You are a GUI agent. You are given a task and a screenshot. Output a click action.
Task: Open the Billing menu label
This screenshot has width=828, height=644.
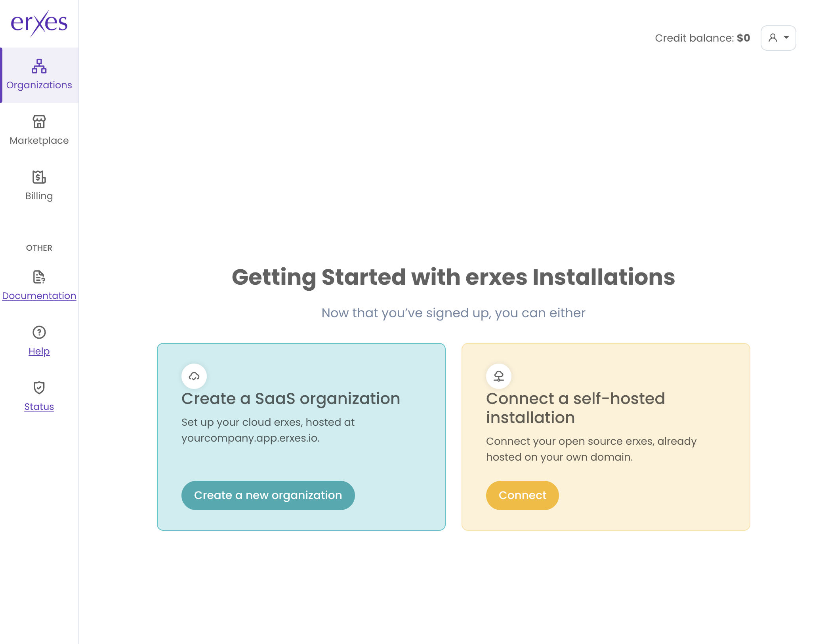tap(39, 196)
